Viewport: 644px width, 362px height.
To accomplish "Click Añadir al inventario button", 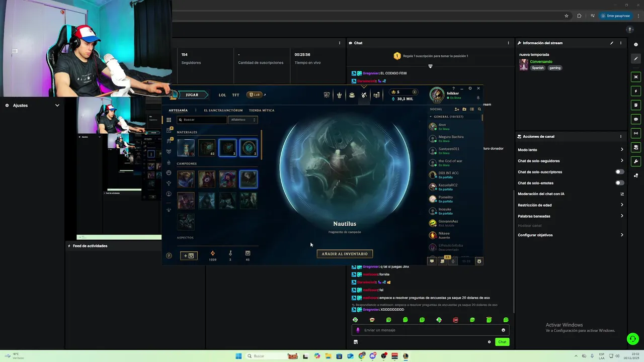I will (x=345, y=254).
